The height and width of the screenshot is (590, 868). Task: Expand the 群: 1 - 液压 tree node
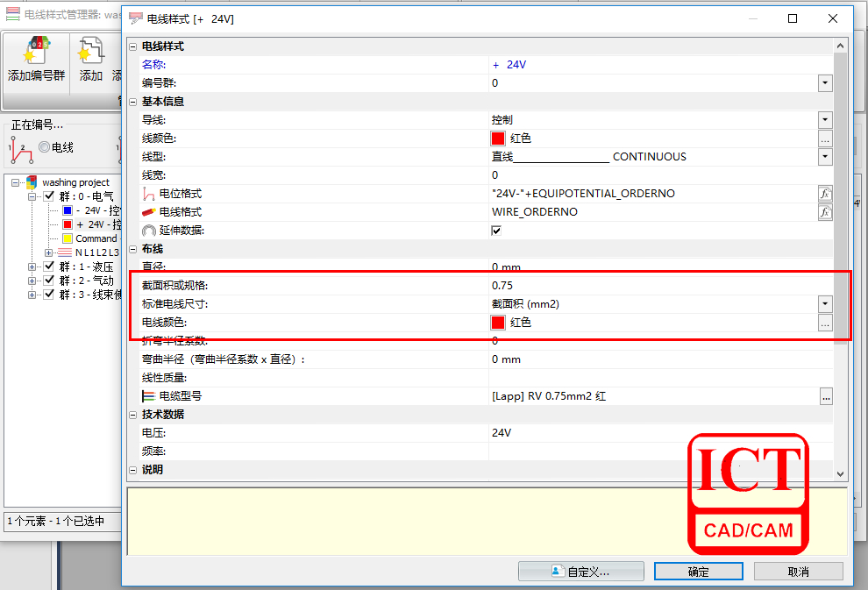tap(32, 267)
